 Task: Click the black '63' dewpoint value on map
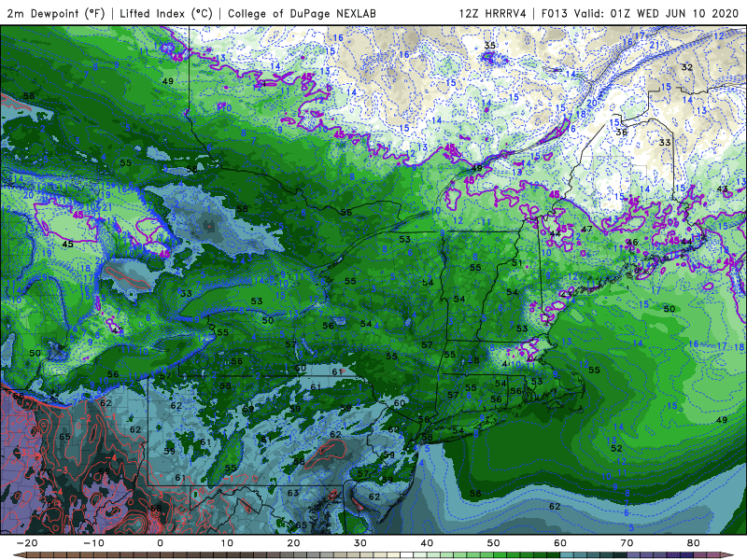pos(293,493)
